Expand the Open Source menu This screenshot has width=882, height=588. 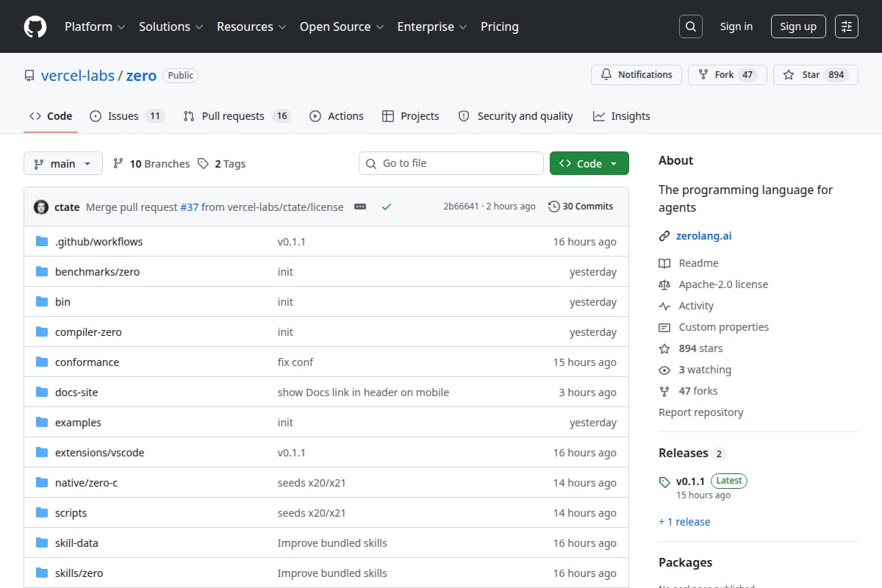(341, 26)
